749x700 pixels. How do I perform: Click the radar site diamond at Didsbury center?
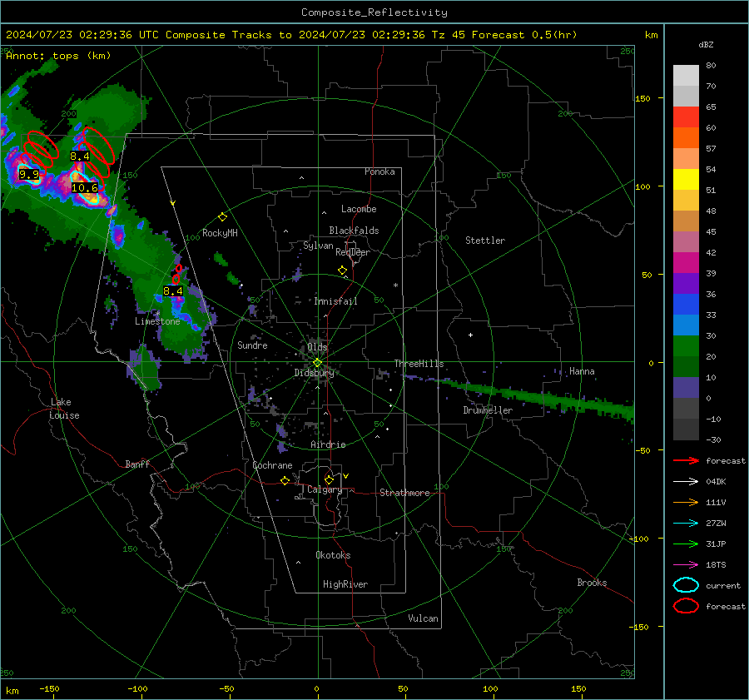317,363
